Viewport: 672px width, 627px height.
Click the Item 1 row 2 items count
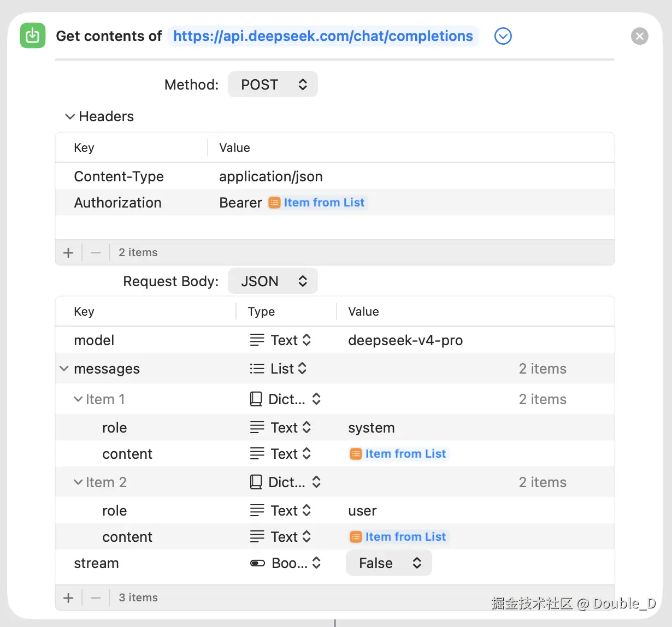point(543,399)
